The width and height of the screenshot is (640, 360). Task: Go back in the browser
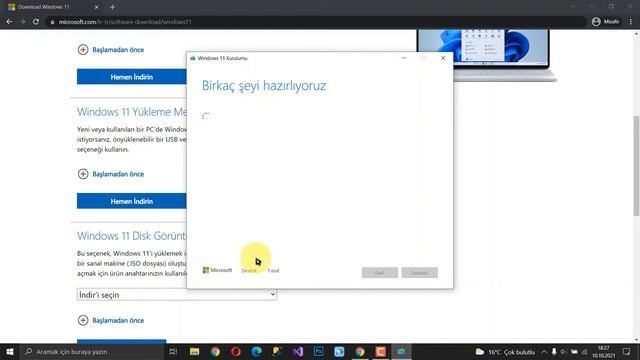[x=9, y=22]
